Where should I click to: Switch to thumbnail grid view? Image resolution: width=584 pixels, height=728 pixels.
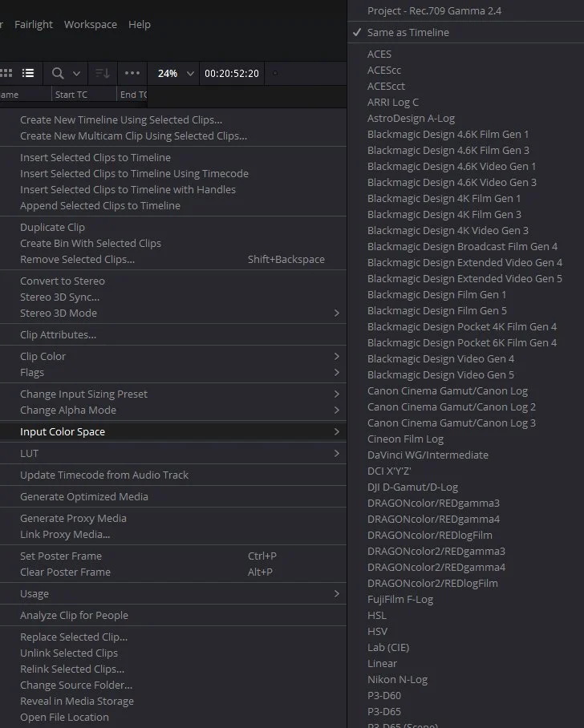click(x=6, y=73)
